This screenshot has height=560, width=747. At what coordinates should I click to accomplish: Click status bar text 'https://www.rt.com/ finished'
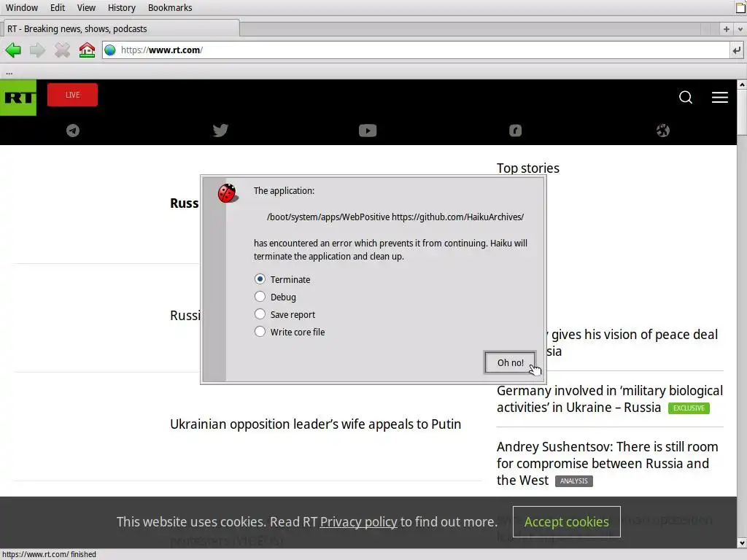coord(49,554)
